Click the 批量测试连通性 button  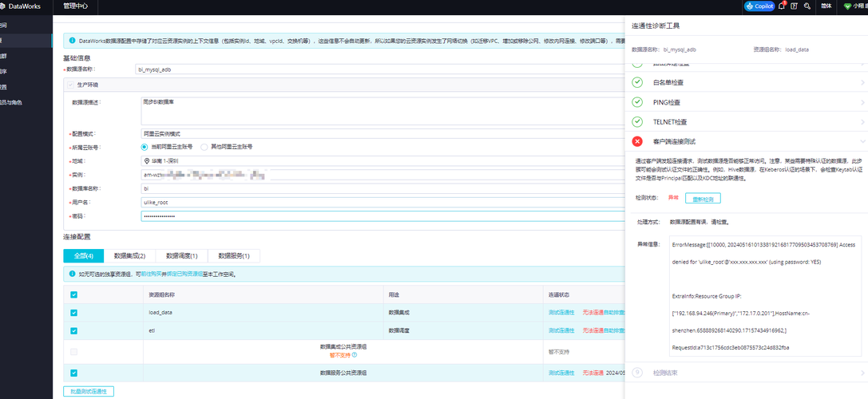[x=89, y=391]
